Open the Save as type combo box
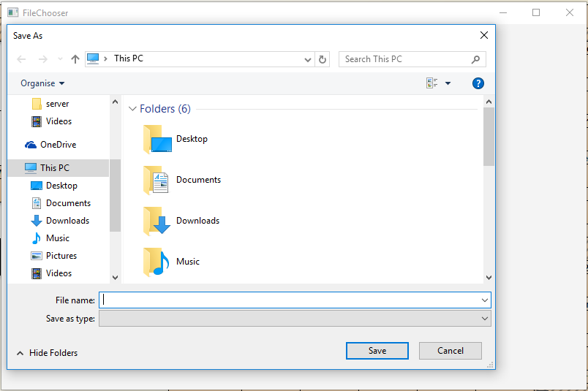Image resolution: width=588 pixels, height=391 pixels. click(x=295, y=319)
